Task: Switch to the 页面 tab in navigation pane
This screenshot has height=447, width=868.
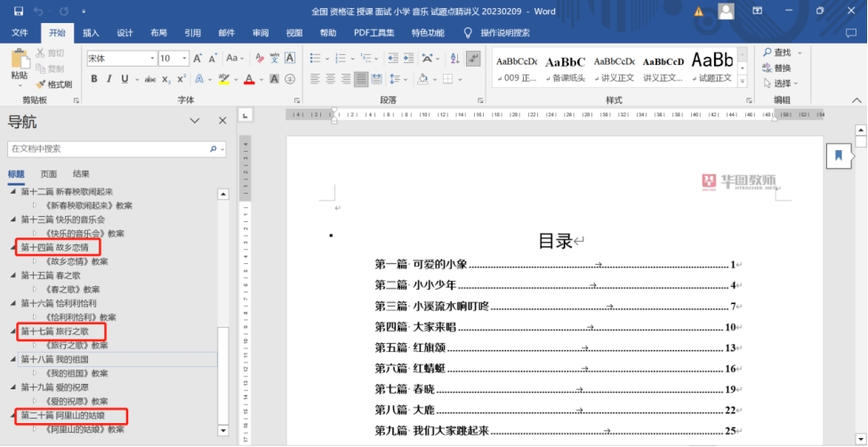Action: pyautogui.click(x=49, y=174)
